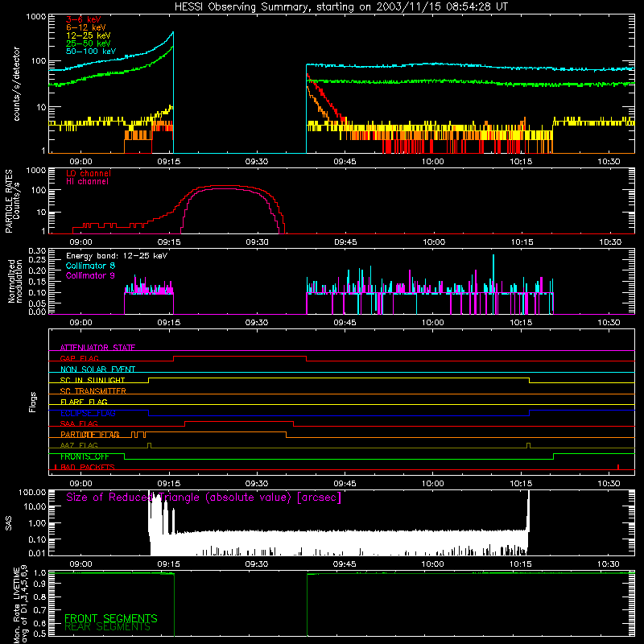Click the counts/s/detector axis label
The width and height of the screenshot is (644, 644).
tap(16, 84)
